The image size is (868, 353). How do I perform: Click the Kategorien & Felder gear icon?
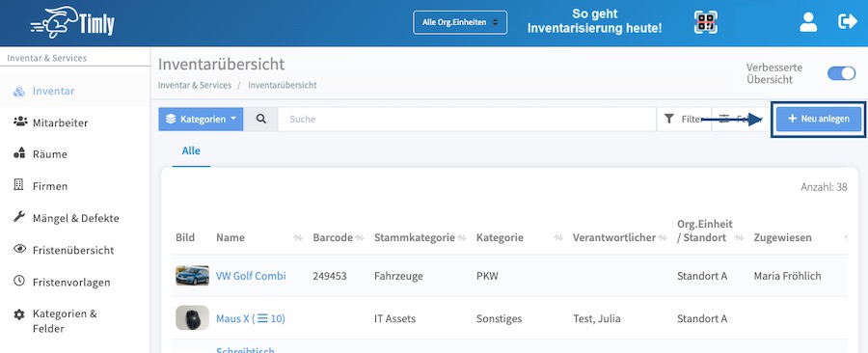[x=19, y=314]
